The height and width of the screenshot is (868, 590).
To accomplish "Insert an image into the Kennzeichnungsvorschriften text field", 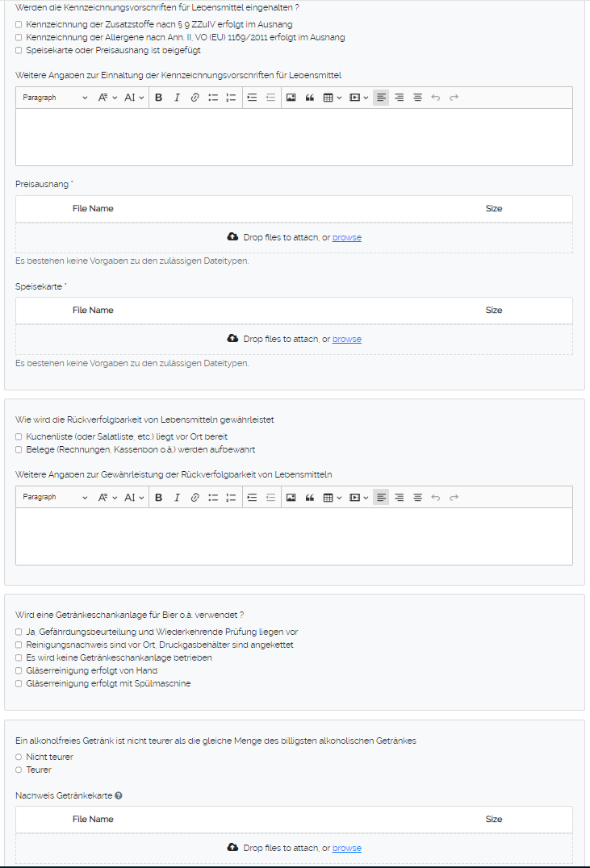I will [x=291, y=97].
